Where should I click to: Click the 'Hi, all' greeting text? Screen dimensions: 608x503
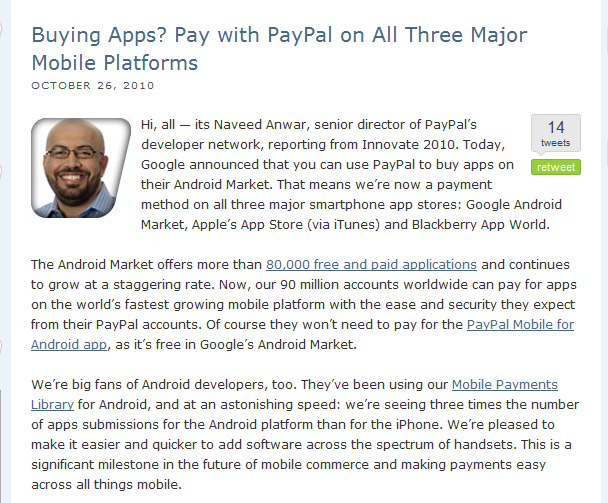click(x=164, y=124)
